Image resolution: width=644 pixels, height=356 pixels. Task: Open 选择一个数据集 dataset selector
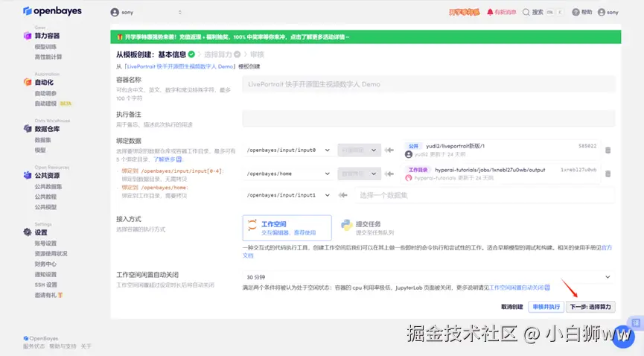pos(484,195)
